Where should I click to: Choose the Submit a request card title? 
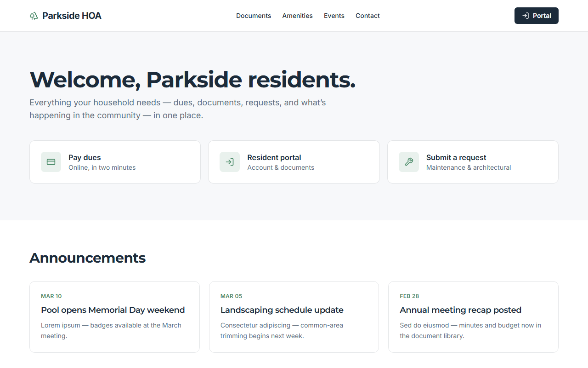(456, 157)
